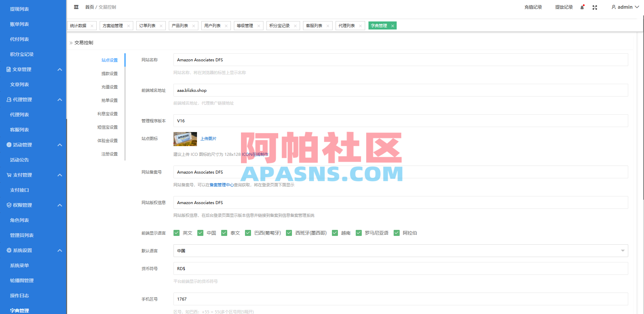Collapse the 系统设置 sidebar section
Image resolution: width=644 pixels, height=314 pixels.
pos(60,250)
